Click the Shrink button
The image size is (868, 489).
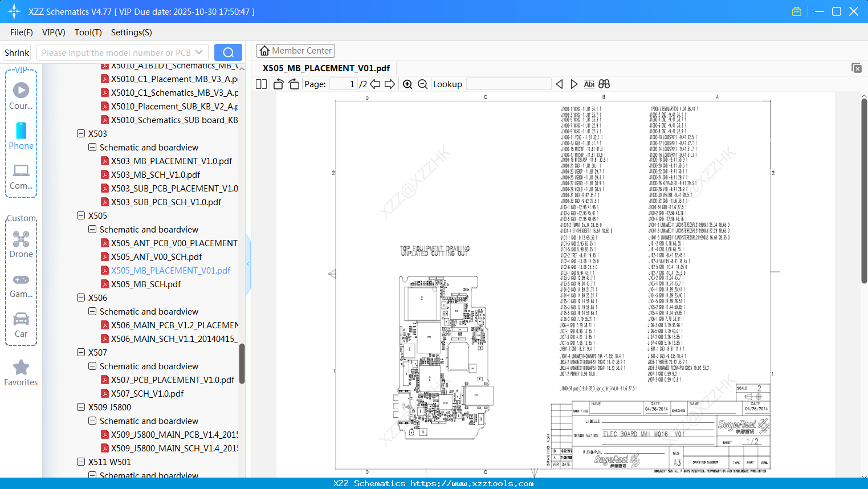(17, 52)
